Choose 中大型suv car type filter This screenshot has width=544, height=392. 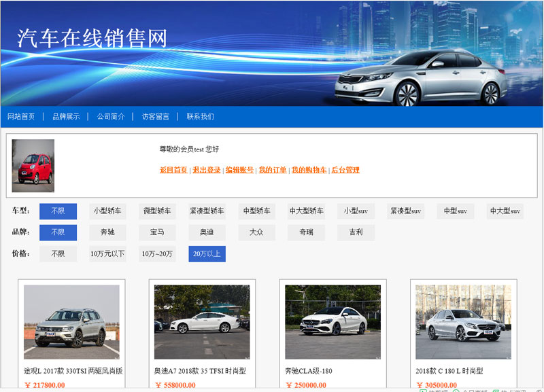[505, 211]
